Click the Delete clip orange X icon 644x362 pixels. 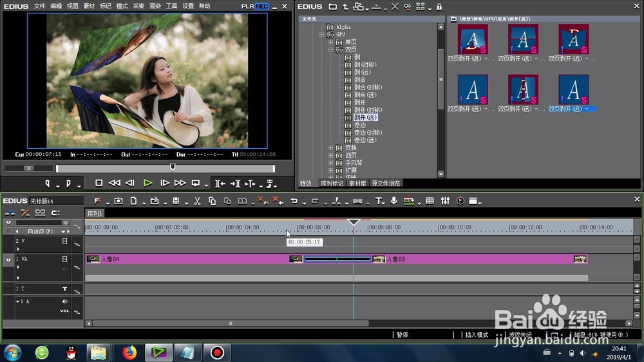(x=263, y=201)
